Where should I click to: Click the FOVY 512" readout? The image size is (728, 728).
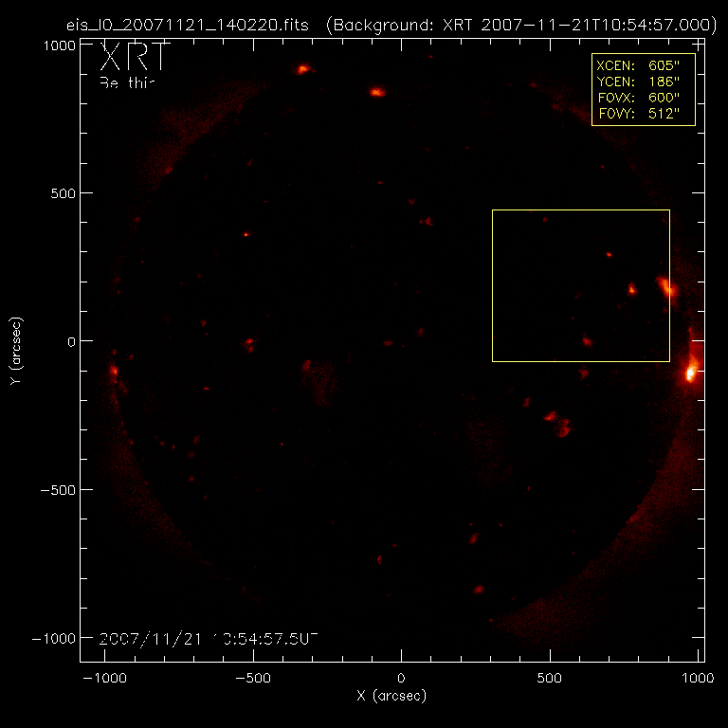[x=643, y=115]
